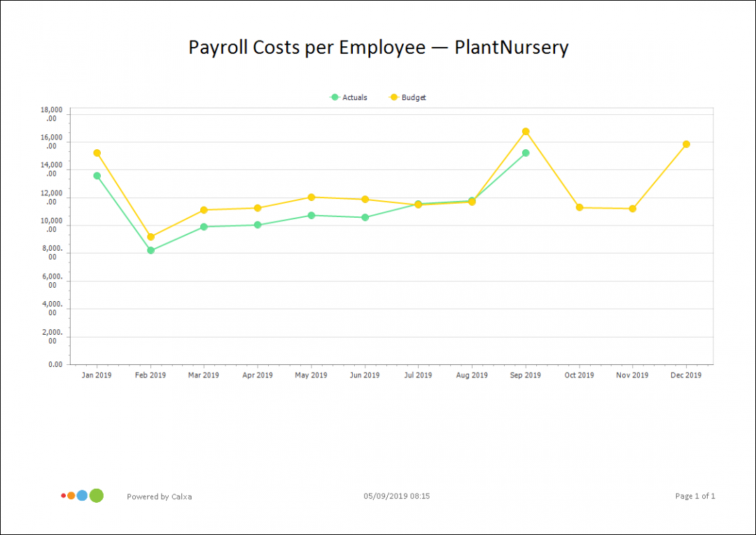Click the 18,000.00 y-axis label
This screenshot has height=535, width=756.
coord(52,113)
